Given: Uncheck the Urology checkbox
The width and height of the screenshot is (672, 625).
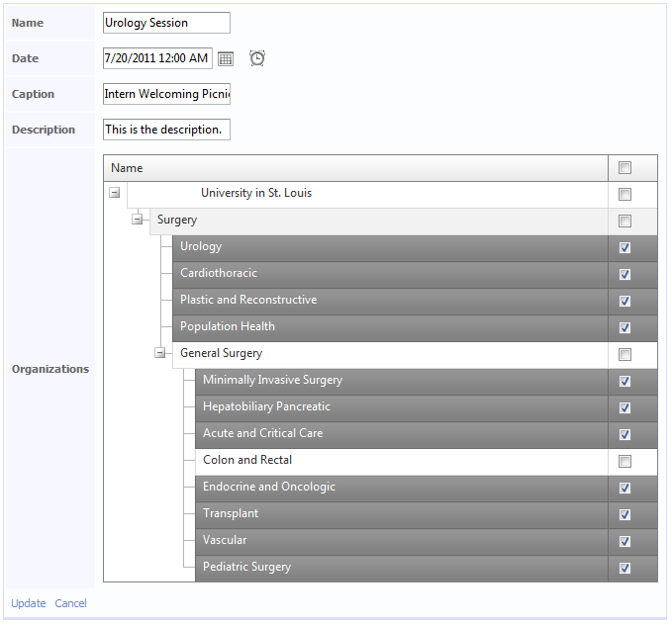Looking at the screenshot, I should pyautogui.click(x=624, y=247).
